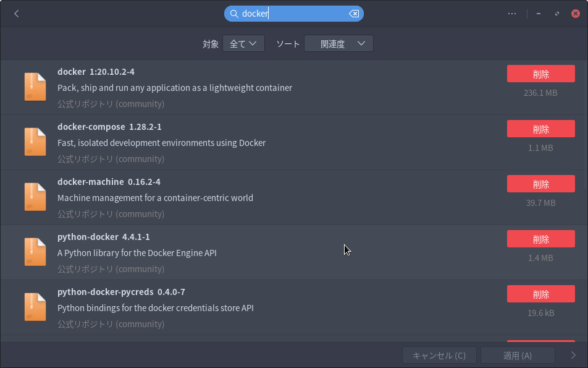Click the 19.6 kB size label

click(540, 313)
